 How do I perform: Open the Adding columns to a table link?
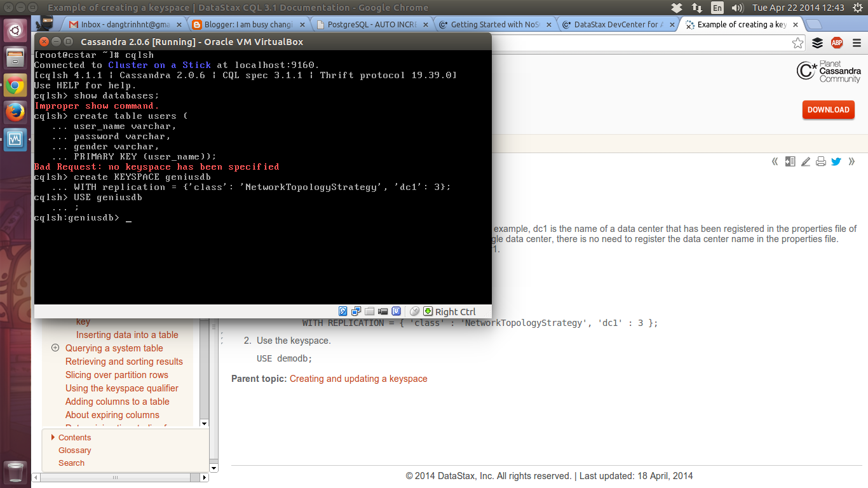pos(118,402)
